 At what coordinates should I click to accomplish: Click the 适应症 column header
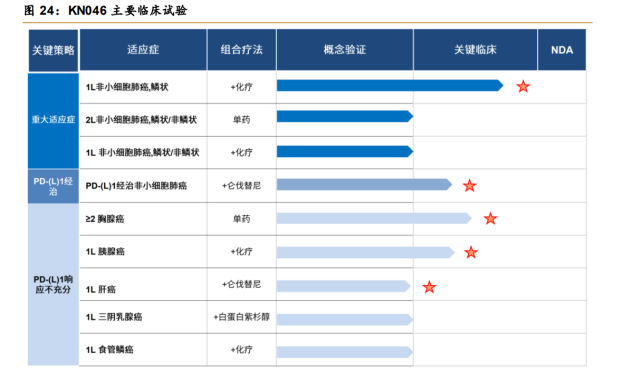[143, 50]
